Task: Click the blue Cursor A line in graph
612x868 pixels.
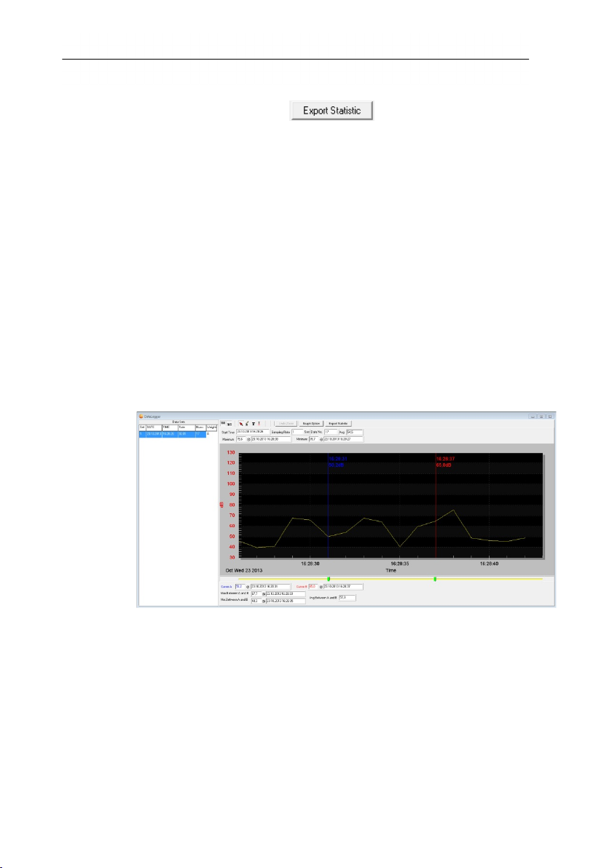Action: (328, 507)
